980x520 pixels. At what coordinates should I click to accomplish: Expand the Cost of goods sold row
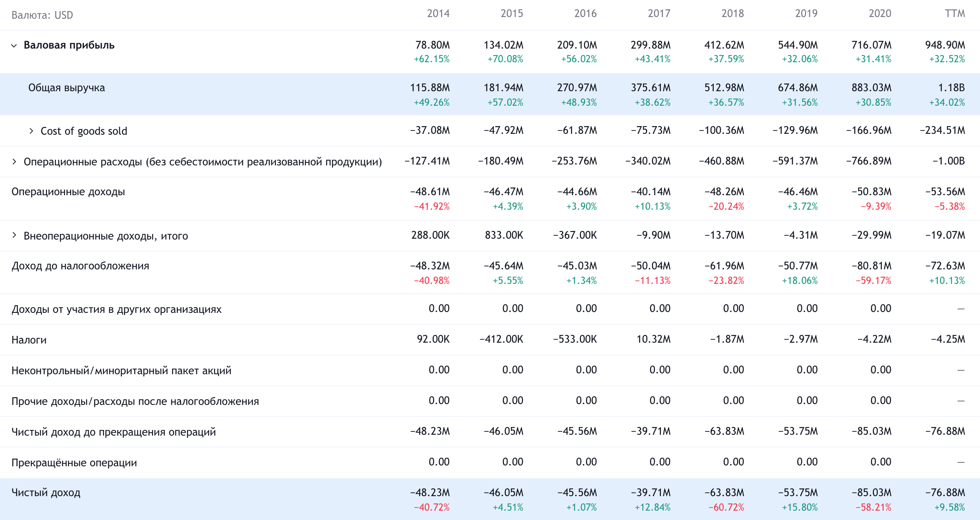[31, 131]
